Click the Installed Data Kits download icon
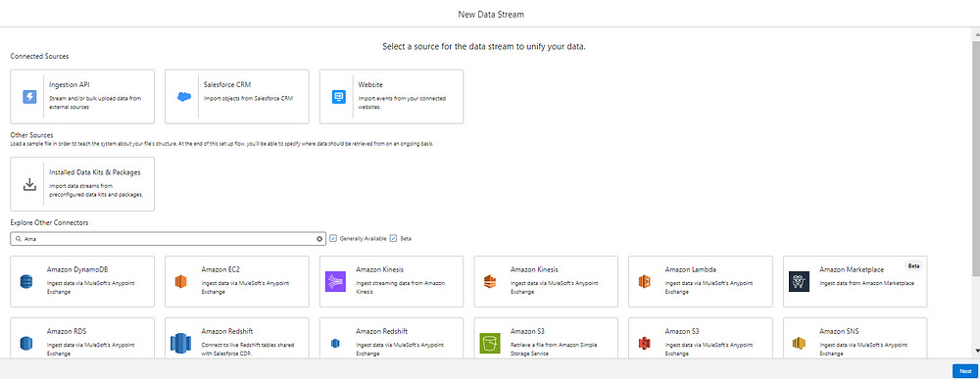Image resolution: width=980 pixels, height=379 pixels. tap(29, 184)
